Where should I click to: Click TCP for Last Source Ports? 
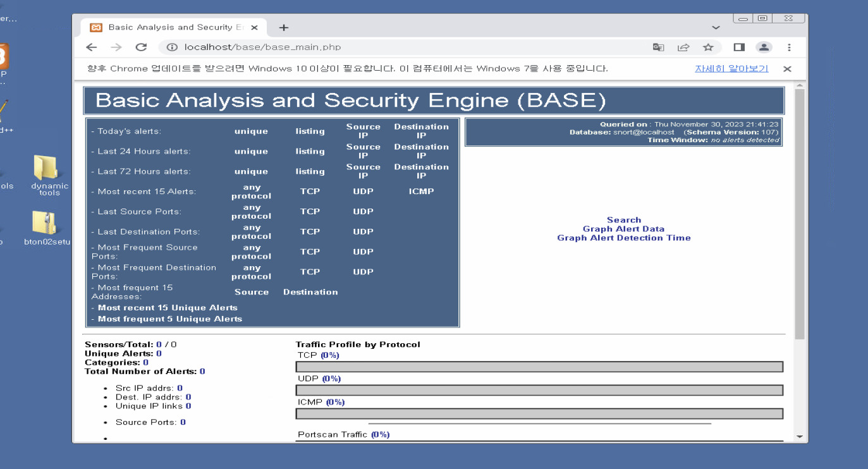pos(310,212)
